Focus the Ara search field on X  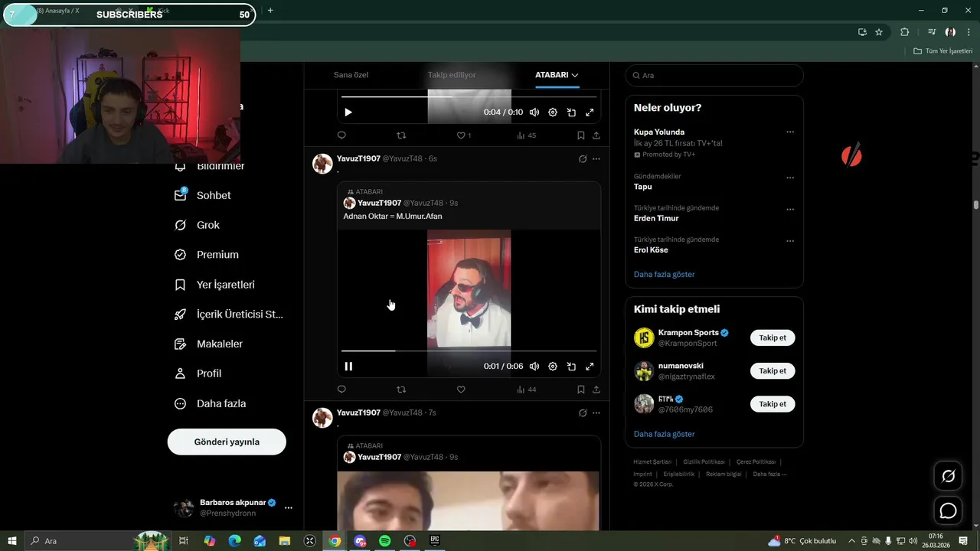coord(714,75)
